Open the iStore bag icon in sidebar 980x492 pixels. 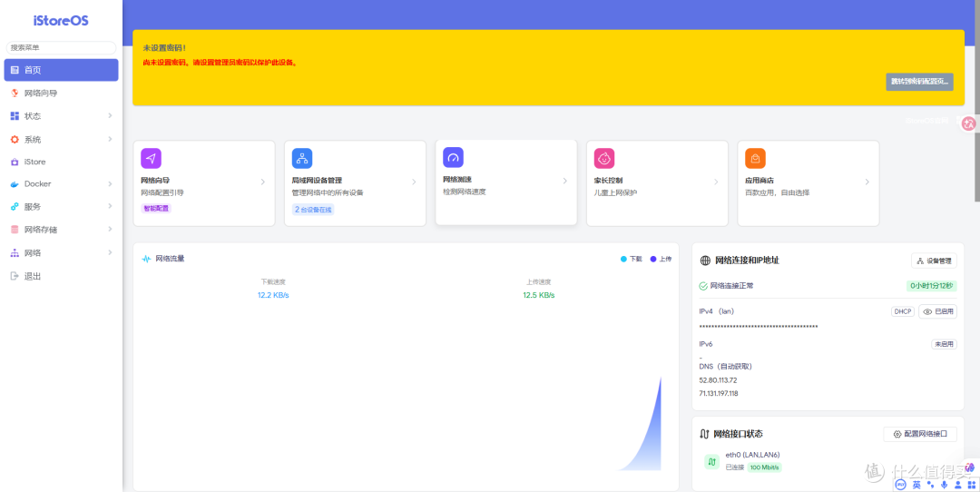point(15,162)
